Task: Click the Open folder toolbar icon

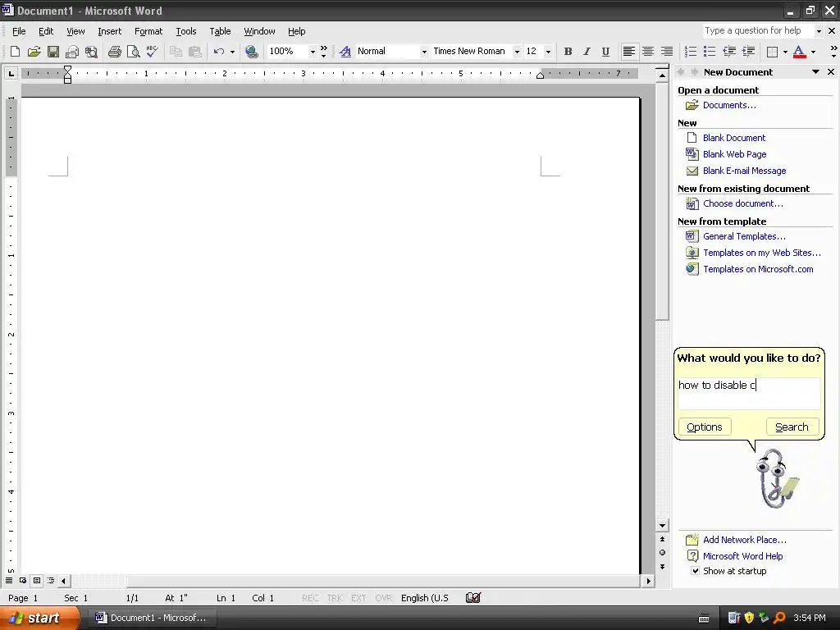Action: pyautogui.click(x=34, y=52)
